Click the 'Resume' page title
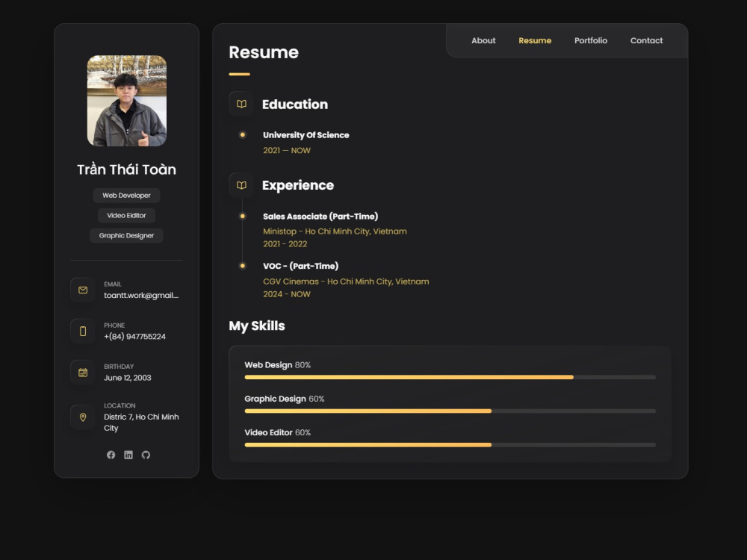This screenshot has width=747, height=560. pos(264,52)
